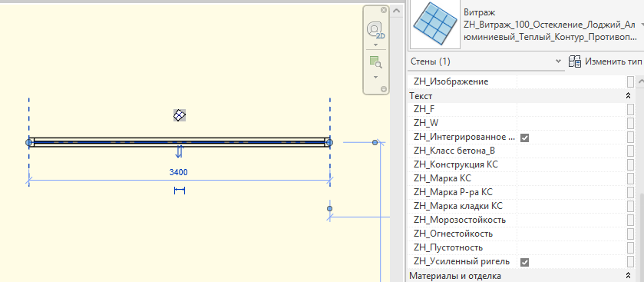The height and width of the screenshot is (282, 644).
Task: Click the ZH_Огнестойкость value field
Action: pos(571,234)
